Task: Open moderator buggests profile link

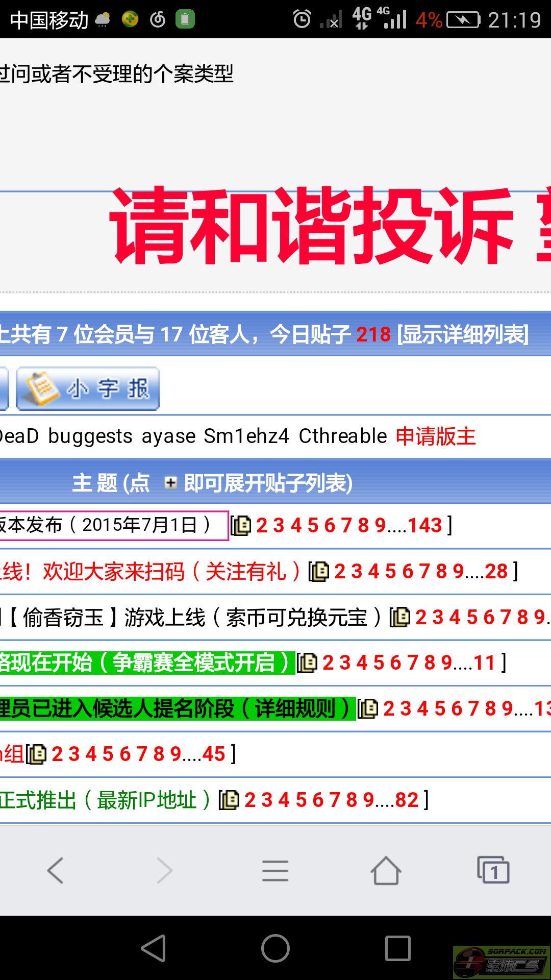Action: coord(90,436)
